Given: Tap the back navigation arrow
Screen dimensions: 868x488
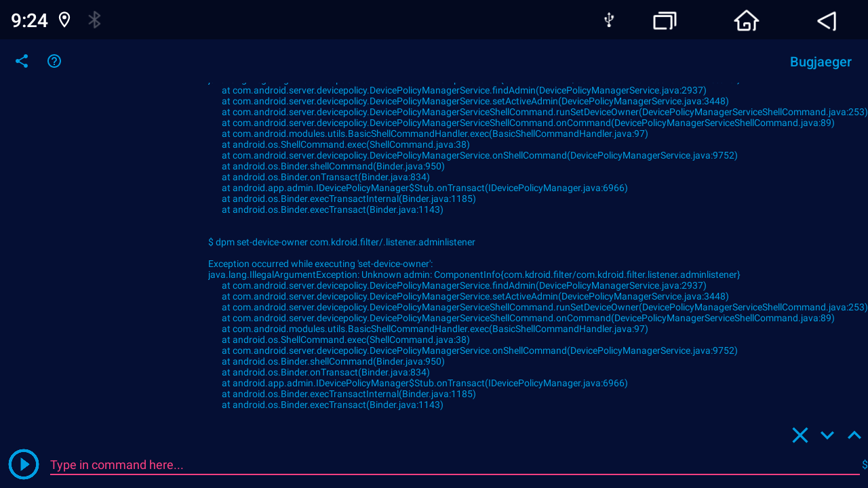Looking at the screenshot, I should 826,21.
